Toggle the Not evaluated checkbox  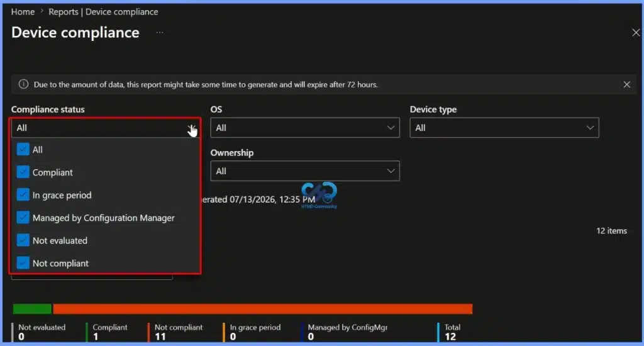23,240
